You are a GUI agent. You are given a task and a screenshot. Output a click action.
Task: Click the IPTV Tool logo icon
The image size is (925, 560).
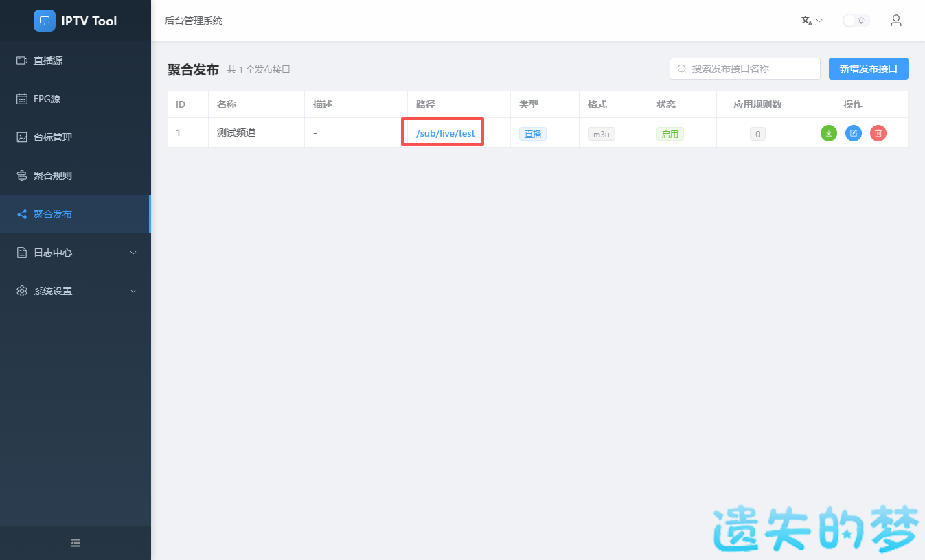click(x=45, y=21)
